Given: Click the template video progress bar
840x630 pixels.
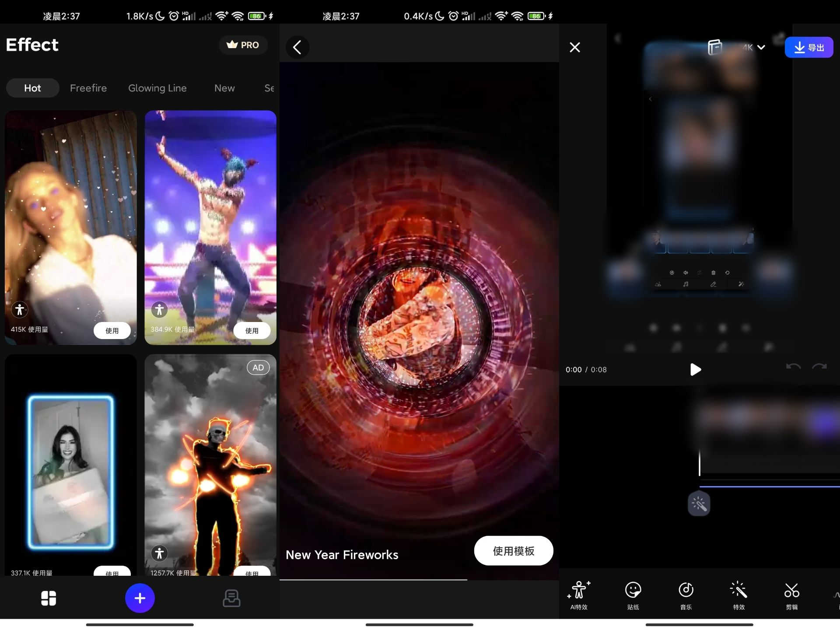Looking at the screenshot, I should coord(419,580).
